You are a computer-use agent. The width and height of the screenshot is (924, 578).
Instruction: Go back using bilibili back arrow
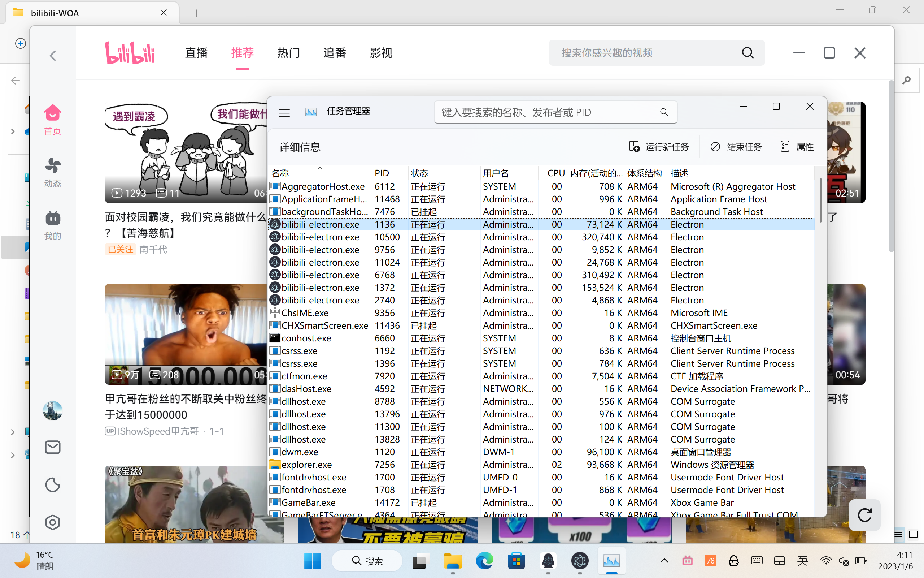pyautogui.click(x=53, y=56)
